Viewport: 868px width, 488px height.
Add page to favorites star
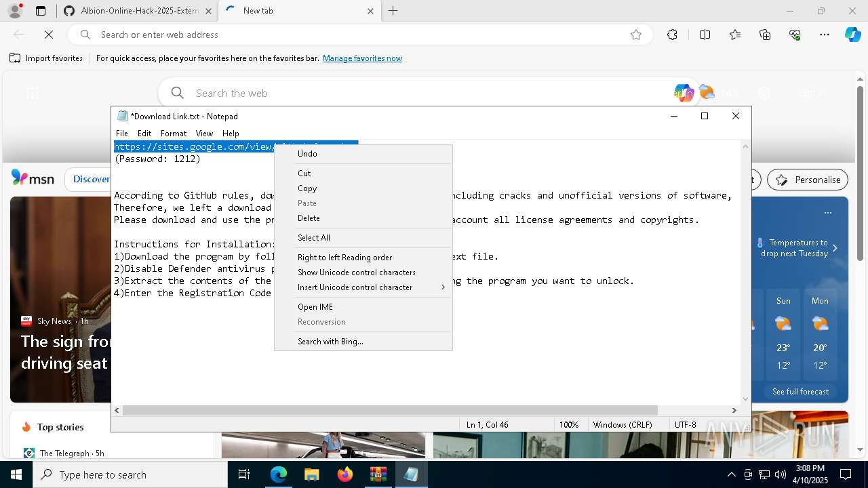click(x=636, y=35)
